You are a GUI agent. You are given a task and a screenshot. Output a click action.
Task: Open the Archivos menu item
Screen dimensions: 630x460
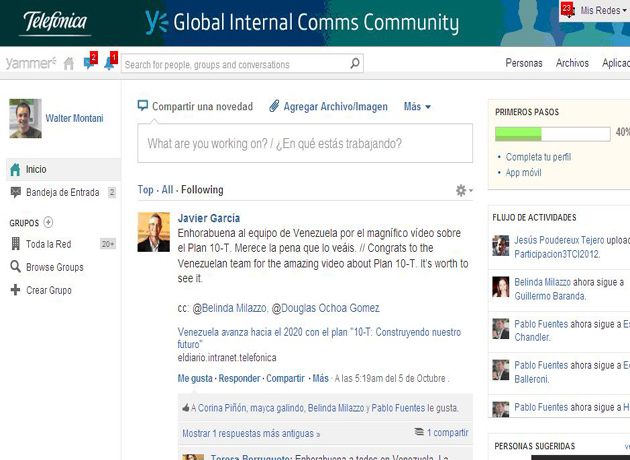pyautogui.click(x=572, y=63)
